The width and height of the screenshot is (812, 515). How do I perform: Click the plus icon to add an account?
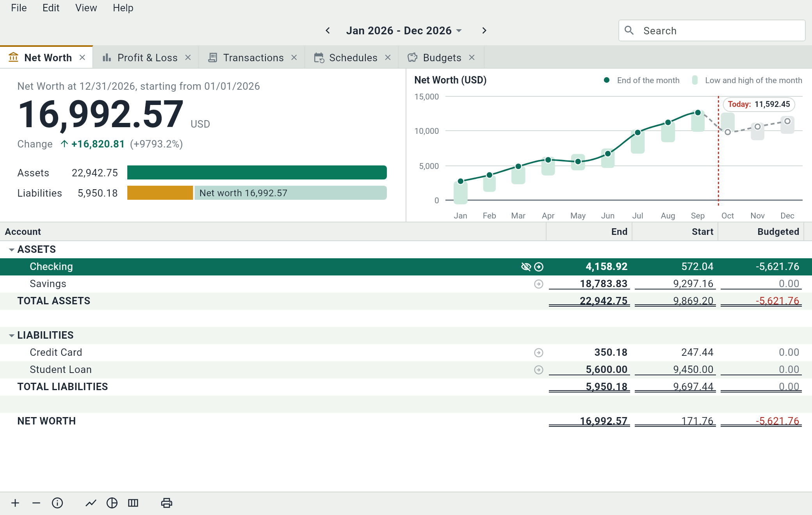(15, 503)
